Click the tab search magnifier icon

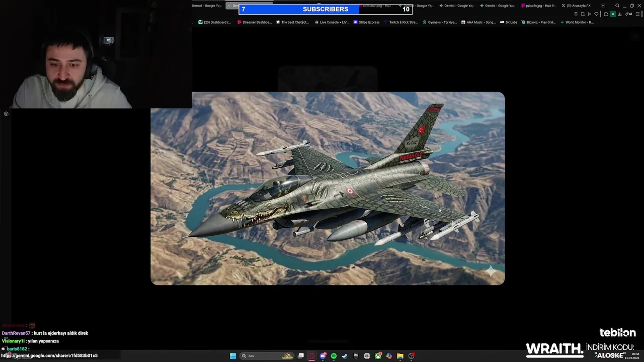click(617, 6)
